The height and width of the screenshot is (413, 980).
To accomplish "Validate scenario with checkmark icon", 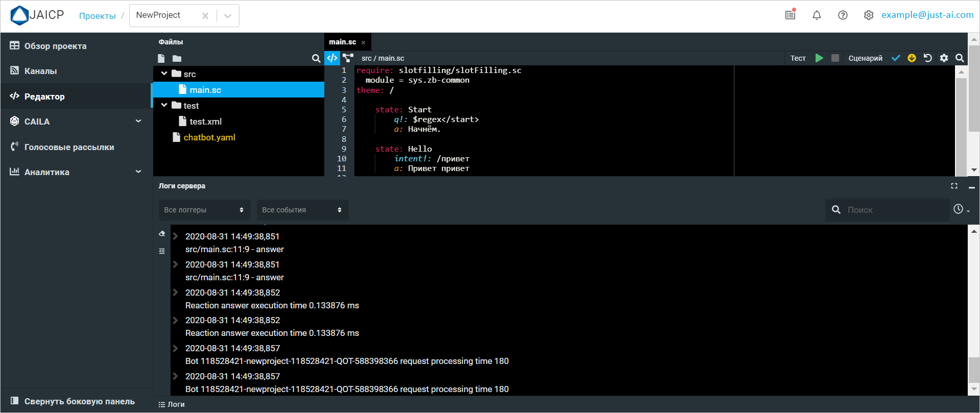I will pos(896,58).
